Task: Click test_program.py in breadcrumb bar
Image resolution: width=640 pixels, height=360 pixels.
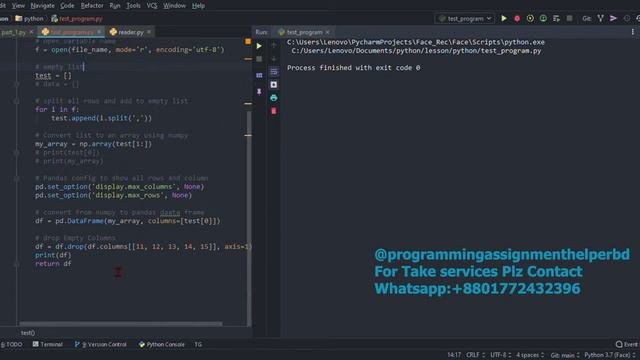Action: coord(77,18)
